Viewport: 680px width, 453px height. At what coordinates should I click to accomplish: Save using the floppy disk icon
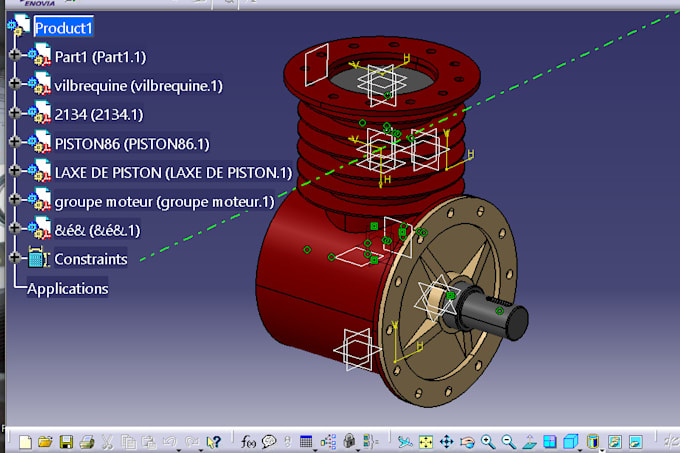tap(66, 442)
